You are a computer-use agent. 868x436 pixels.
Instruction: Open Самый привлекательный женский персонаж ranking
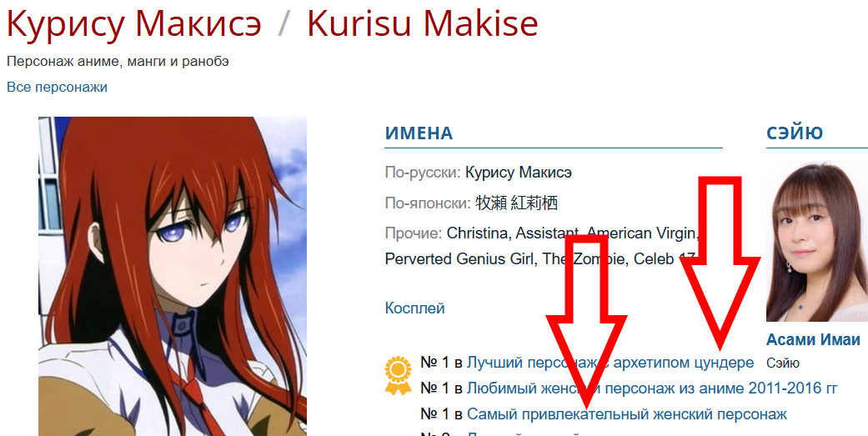click(x=627, y=413)
